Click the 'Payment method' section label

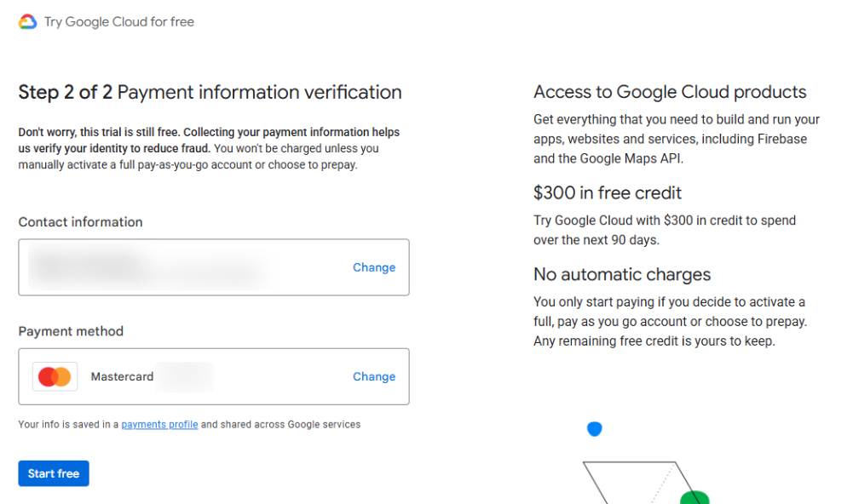[71, 331]
